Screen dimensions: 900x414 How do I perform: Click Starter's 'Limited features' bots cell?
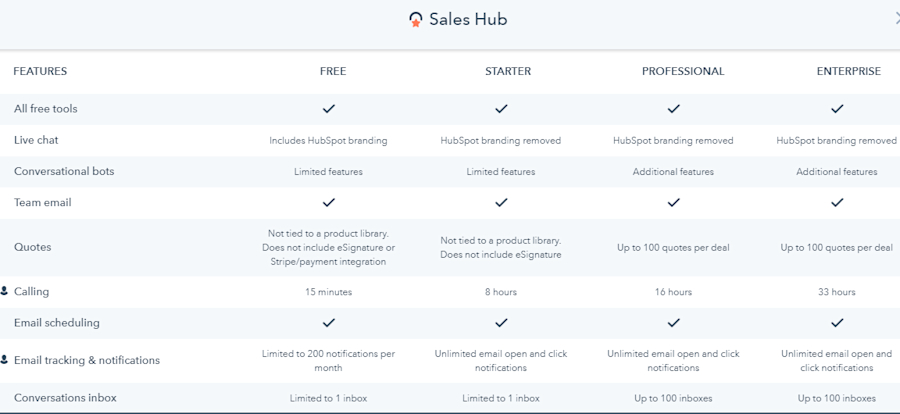click(501, 172)
